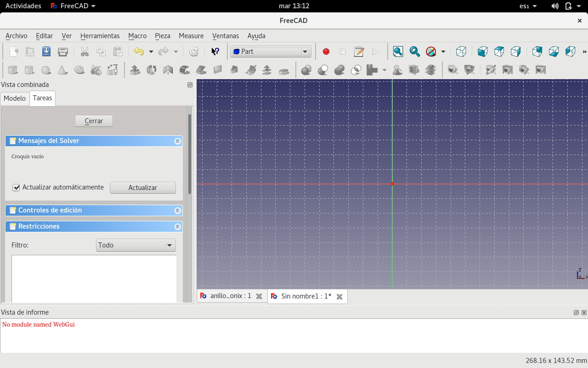The image size is (588, 368).
Task: Click the macro record red button
Action: (326, 52)
